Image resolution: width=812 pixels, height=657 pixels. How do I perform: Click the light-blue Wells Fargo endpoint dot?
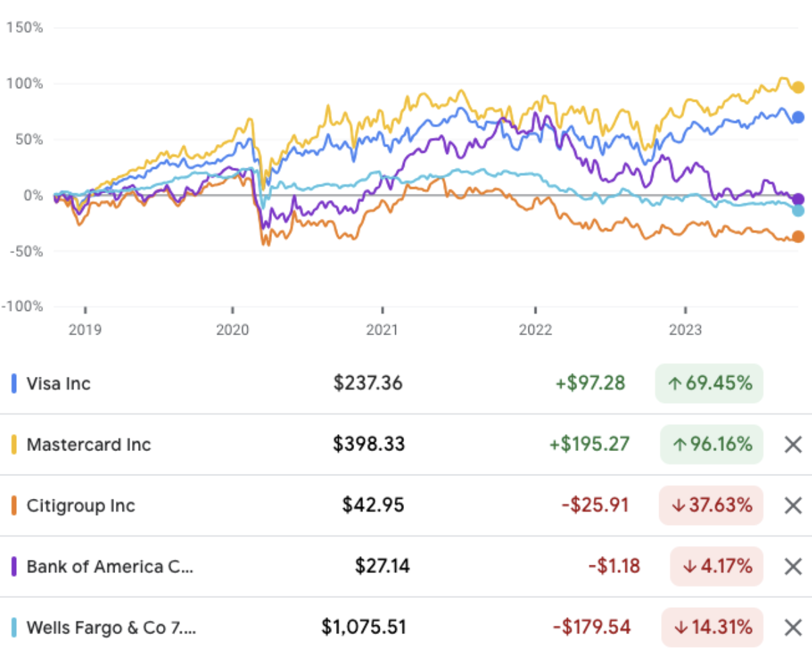(x=799, y=211)
